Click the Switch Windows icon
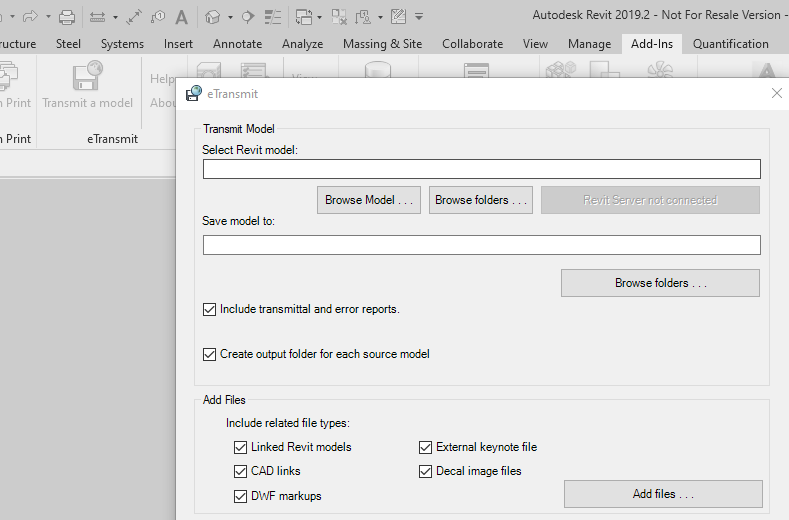 coord(304,18)
